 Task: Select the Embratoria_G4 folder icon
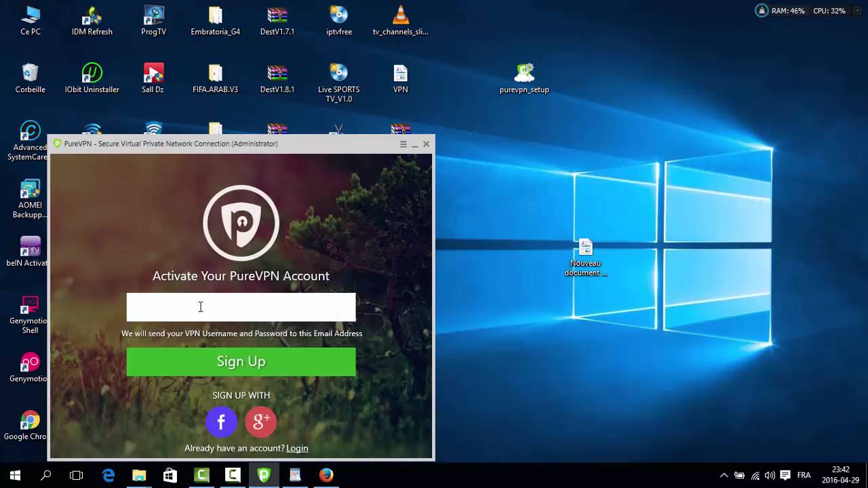pyautogui.click(x=215, y=20)
